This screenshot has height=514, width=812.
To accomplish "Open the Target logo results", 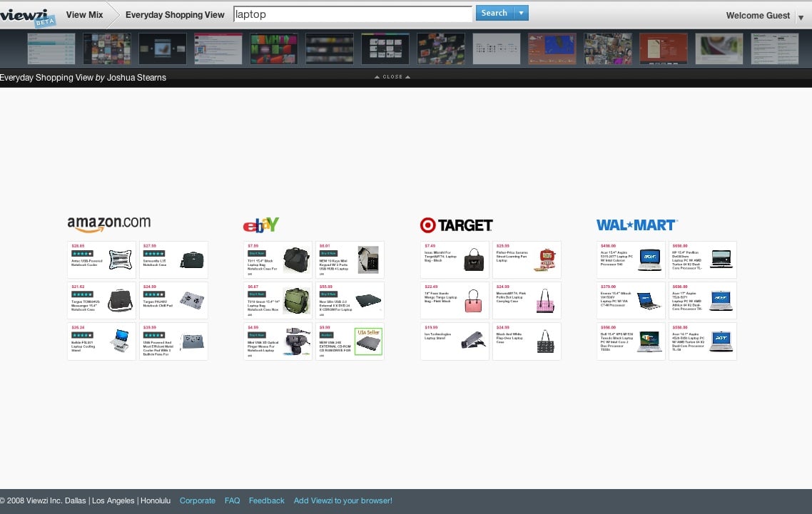I will click(x=456, y=225).
